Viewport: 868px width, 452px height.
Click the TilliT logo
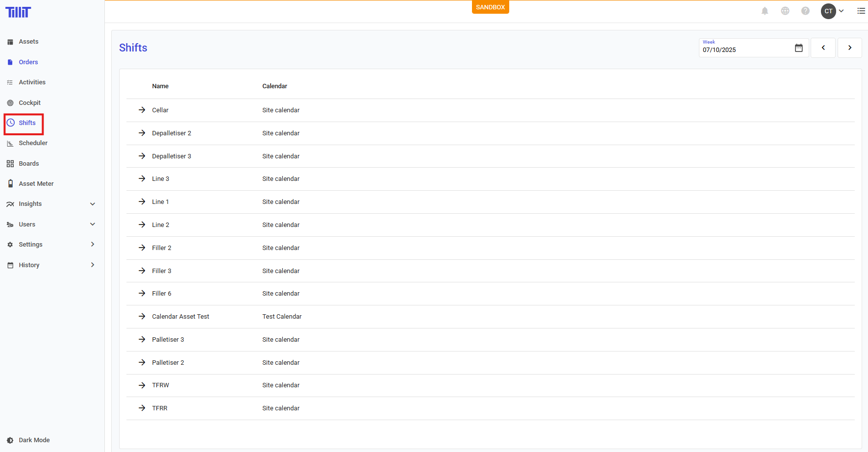[18, 12]
